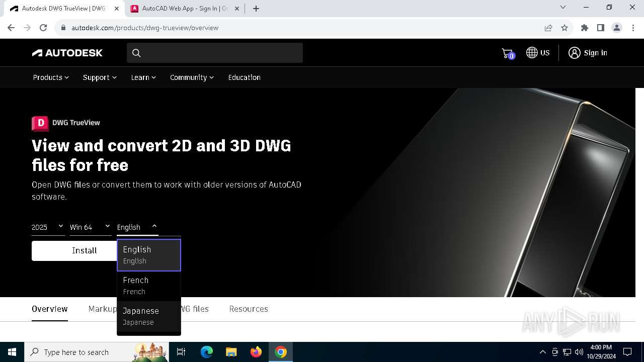Open the Chrome profile avatar
The width and height of the screenshot is (644, 362).
point(617,28)
